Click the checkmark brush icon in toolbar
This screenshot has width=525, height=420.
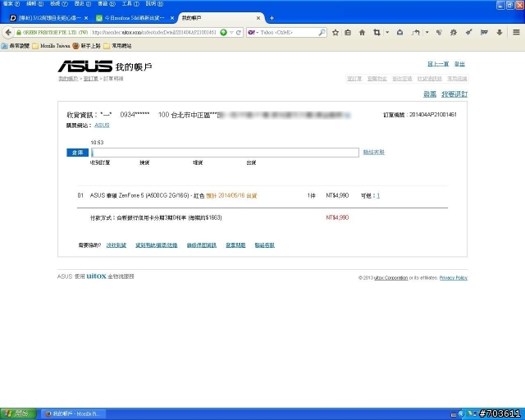point(468,32)
